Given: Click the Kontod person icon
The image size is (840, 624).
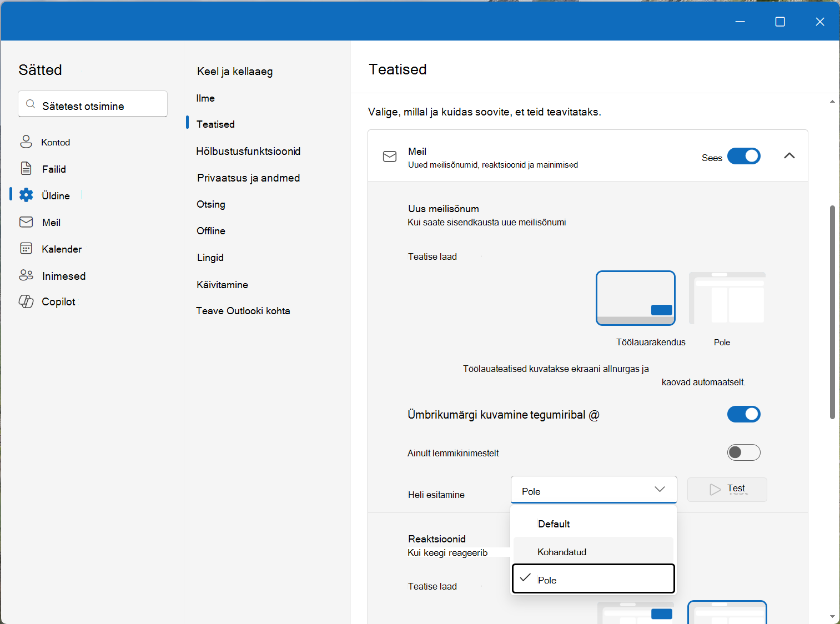Looking at the screenshot, I should [26, 142].
